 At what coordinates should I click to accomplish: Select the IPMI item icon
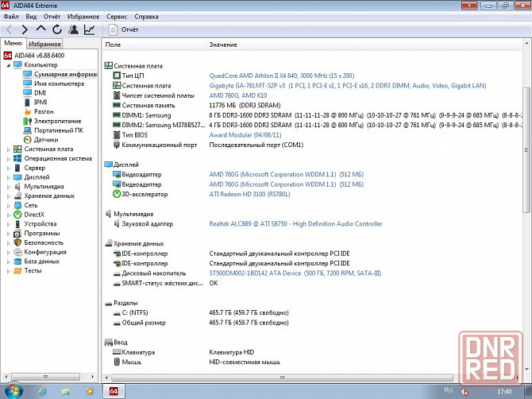[x=28, y=103]
